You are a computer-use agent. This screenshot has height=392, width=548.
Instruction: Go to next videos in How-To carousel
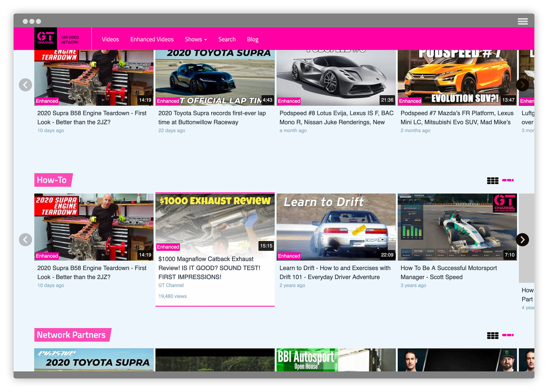522,239
